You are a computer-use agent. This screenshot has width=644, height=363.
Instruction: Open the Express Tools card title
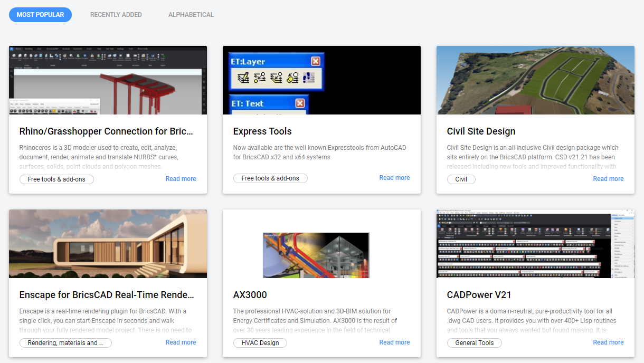pos(262,131)
